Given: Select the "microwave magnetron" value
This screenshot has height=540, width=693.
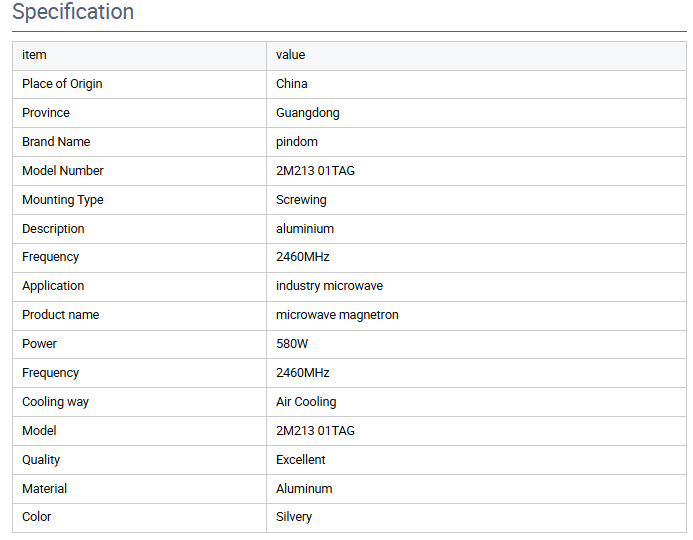Looking at the screenshot, I should tap(337, 315).
